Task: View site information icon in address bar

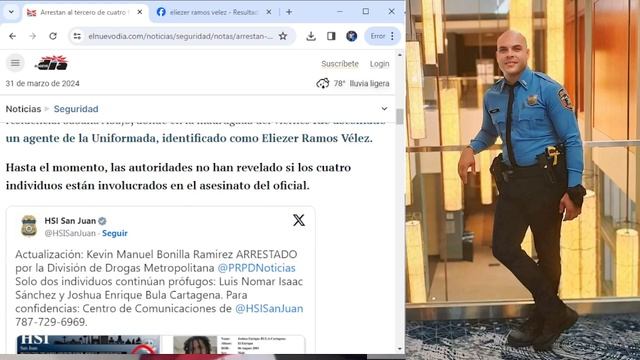Action: 77,36
